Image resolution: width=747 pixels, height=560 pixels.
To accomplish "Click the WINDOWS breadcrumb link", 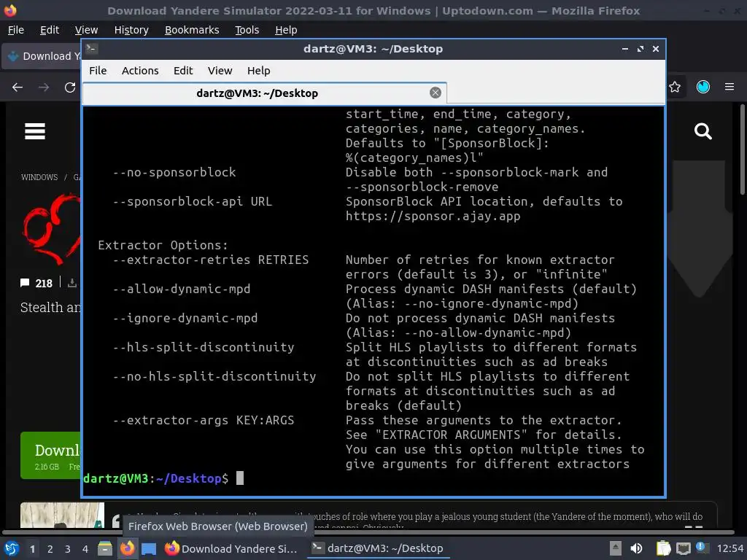I will [39, 177].
